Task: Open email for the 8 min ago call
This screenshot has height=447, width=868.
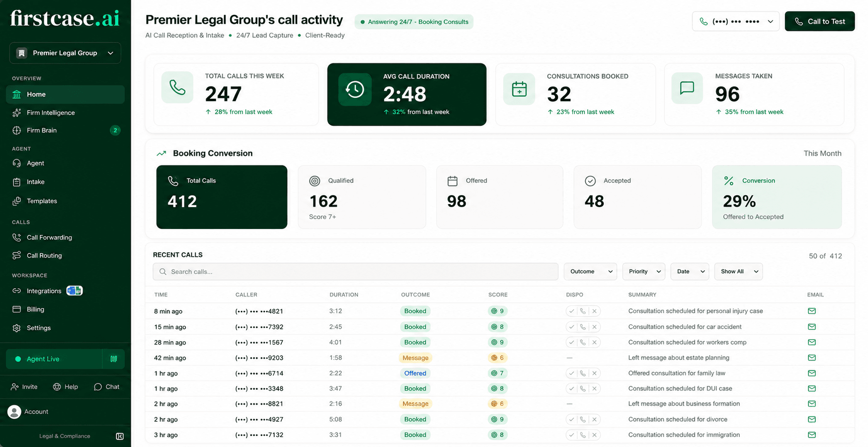Action: point(812,311)
